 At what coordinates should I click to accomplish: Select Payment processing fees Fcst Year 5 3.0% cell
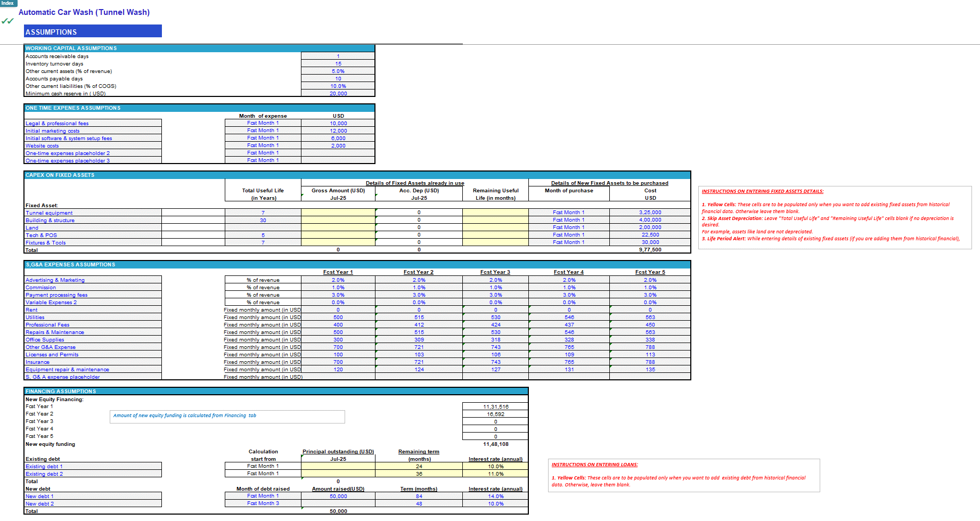650,295
